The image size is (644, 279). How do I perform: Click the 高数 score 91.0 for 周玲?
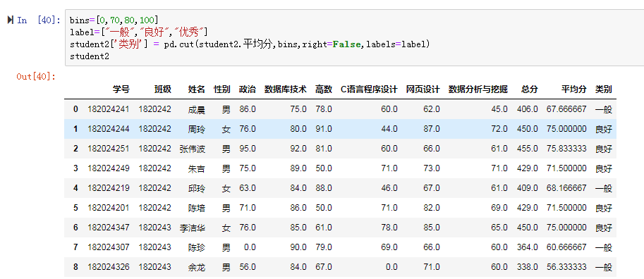coord(324,129)
